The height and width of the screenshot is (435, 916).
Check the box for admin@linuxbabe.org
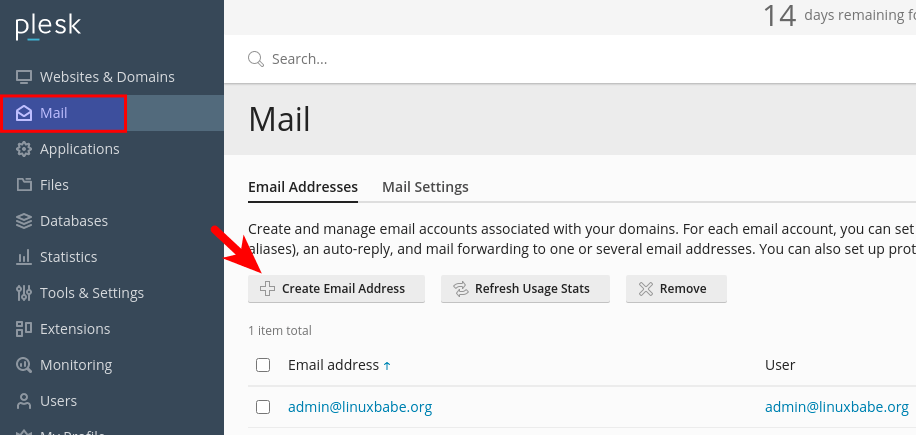(x=263, y=407)
